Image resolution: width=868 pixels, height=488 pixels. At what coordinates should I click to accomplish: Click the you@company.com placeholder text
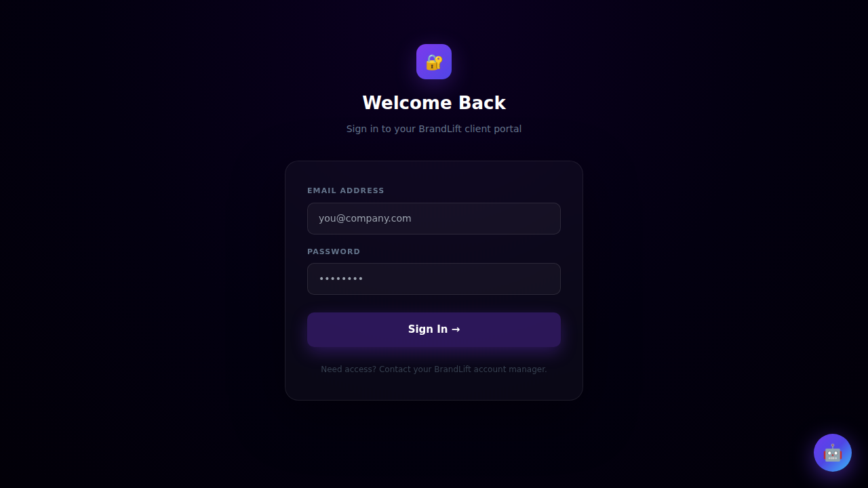[365, 218]
